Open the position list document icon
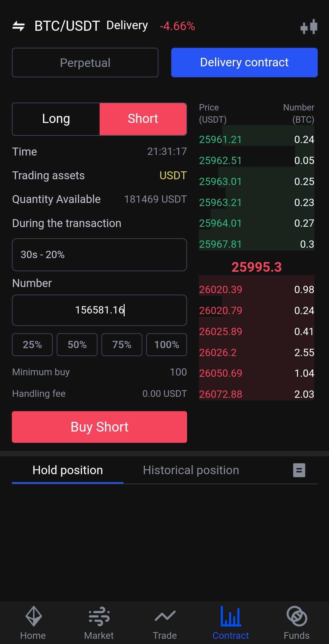The width and height of the screenshot is (329, 644). click(x=299, y=470)
